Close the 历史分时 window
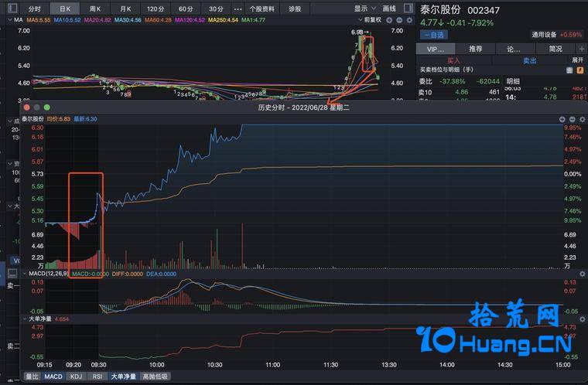The height and width of the screenshot is (385, 588). click(26, 107)
